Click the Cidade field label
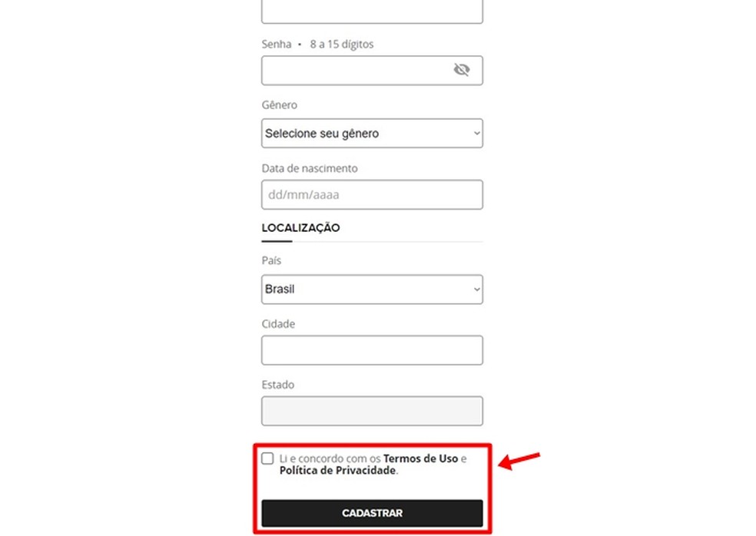The image size is (756, 536). pyautogui.click(x=278, y=324)
